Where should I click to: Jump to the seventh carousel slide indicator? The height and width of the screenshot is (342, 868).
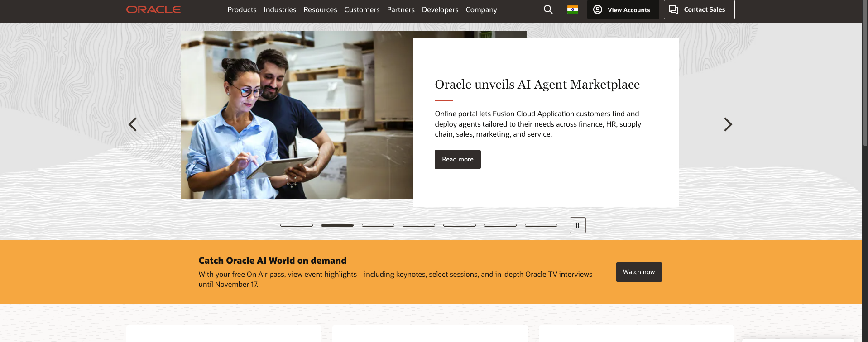coord(541,225)
